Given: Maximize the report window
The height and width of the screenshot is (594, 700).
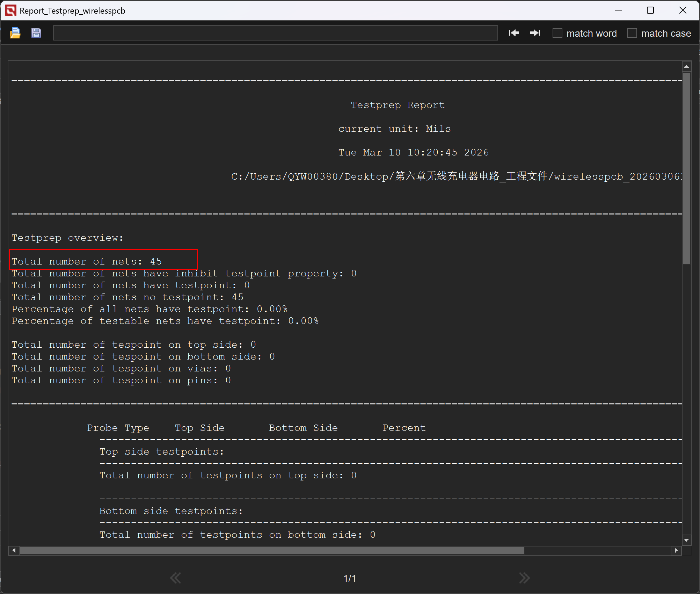Looking at the screenshot, I should [x=650, y=10].
